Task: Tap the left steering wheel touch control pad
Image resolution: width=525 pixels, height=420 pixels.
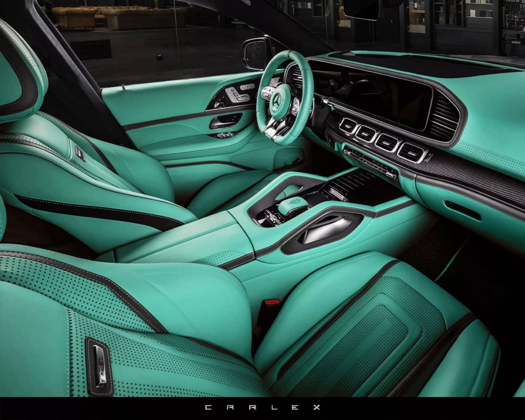Action: click(268, 93)
